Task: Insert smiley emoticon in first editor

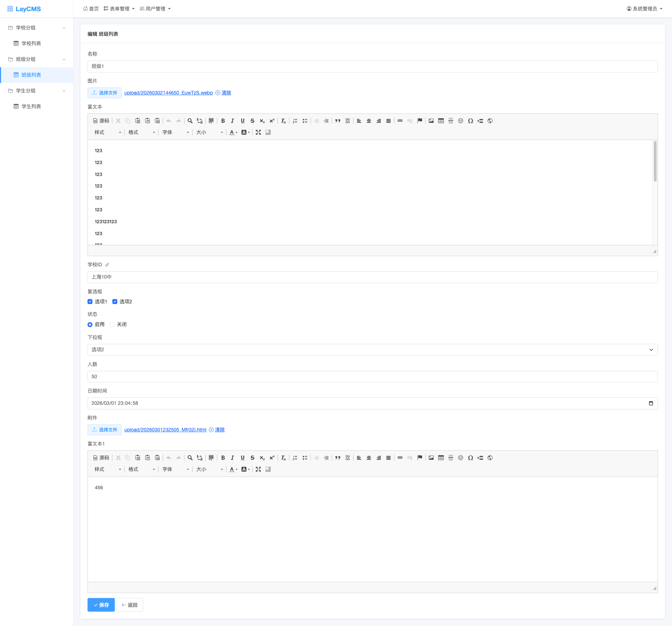Action: 461,121
